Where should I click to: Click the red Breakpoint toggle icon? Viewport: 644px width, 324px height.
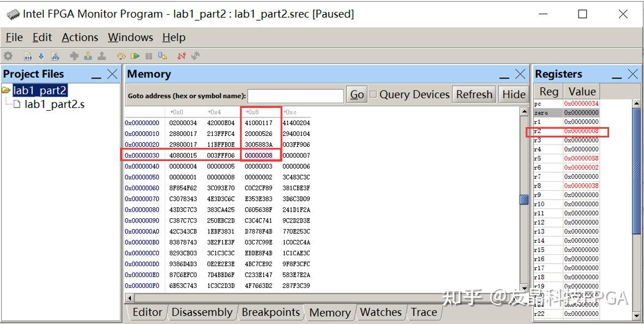tap(180, 55)
